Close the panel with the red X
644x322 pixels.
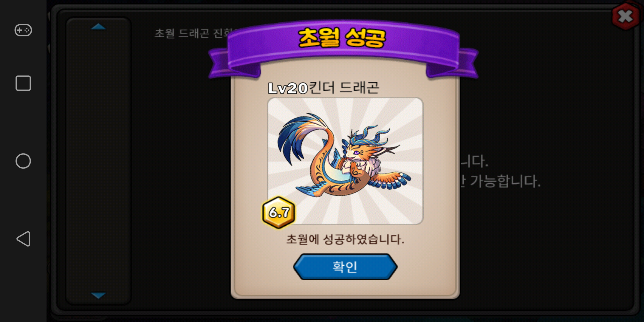click(x=626, y=16)
